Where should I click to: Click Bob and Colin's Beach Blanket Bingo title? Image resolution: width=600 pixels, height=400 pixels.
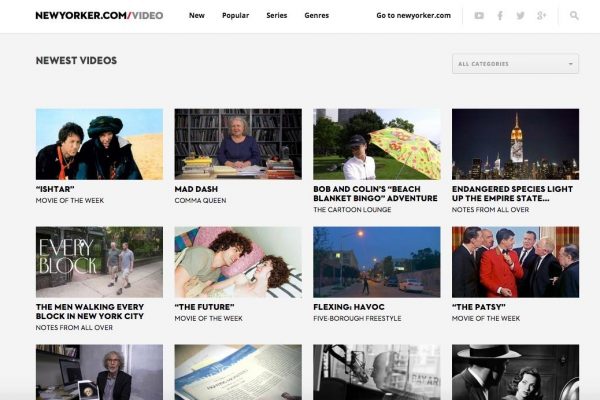click(x=375, y=194)
